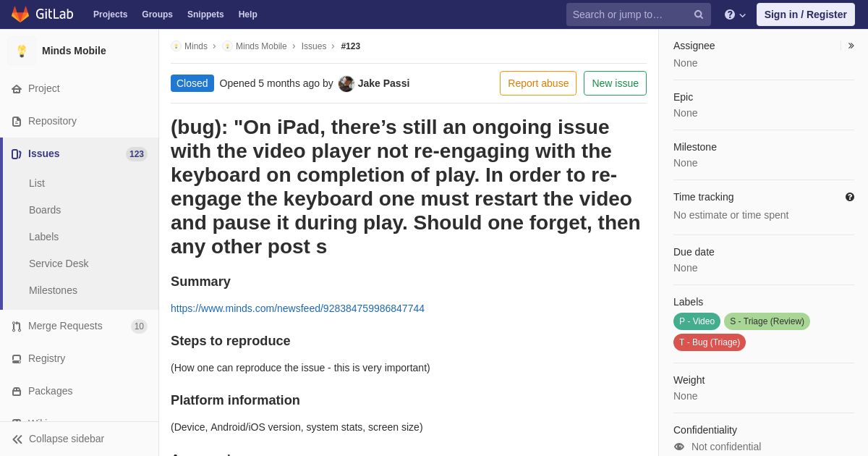Click Sign in / Register button
The image size is (868, 456).
[x=805, y=14]
